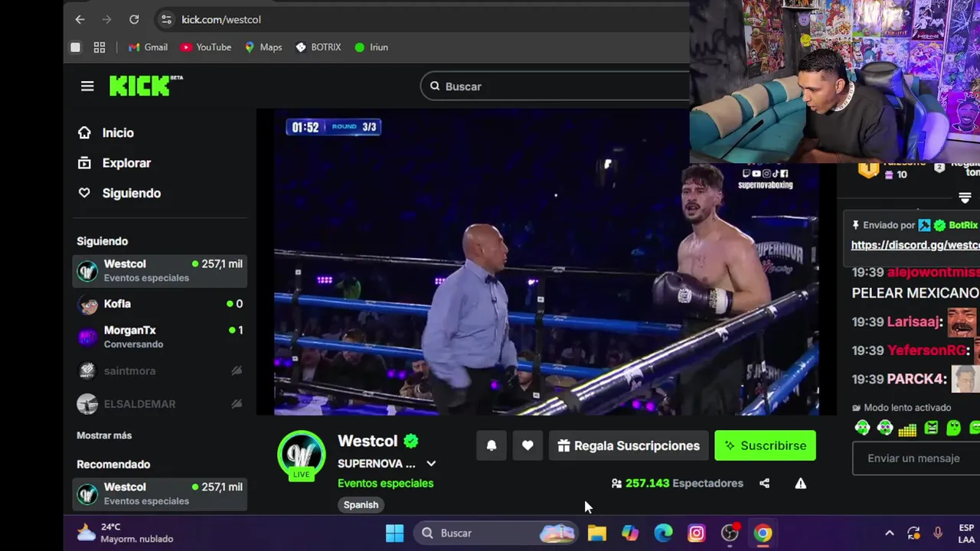
Task: Click Regala Suscripciones button
Action: 629,445
